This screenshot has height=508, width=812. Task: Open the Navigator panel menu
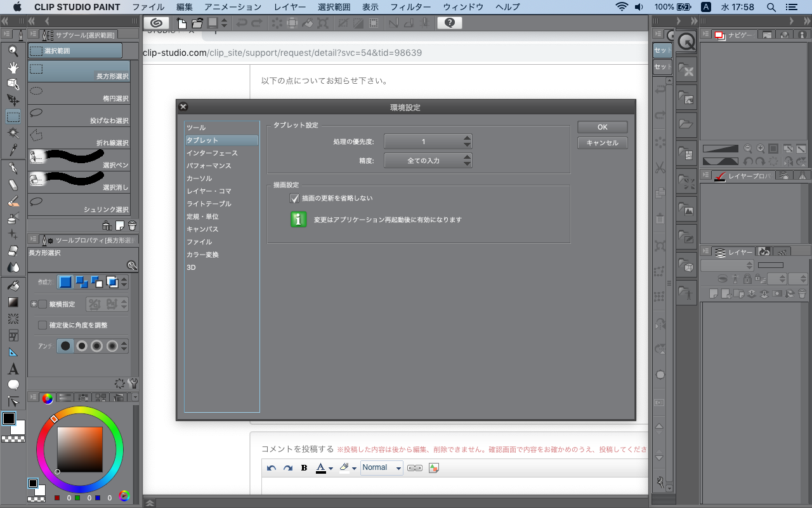[705, 35]
